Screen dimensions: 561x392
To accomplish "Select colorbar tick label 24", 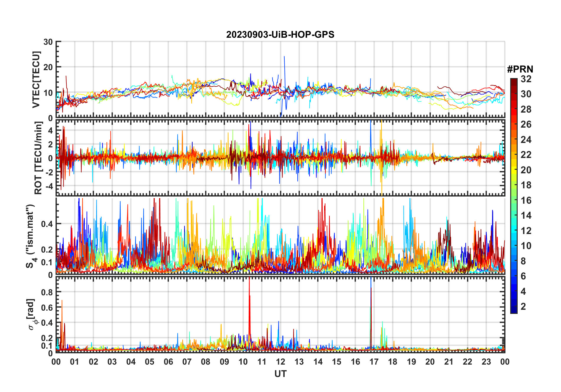I will (x=526, y=140).
